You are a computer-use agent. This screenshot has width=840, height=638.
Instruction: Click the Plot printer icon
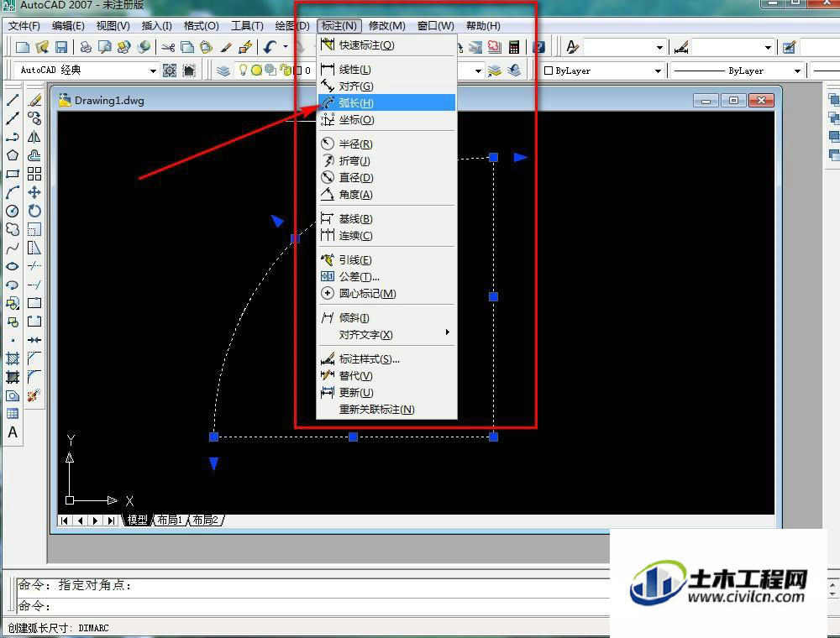(86, 47)
